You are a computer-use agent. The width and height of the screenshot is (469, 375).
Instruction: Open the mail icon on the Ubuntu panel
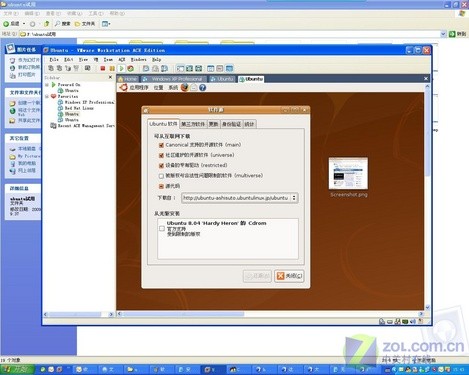coord(194,88)
